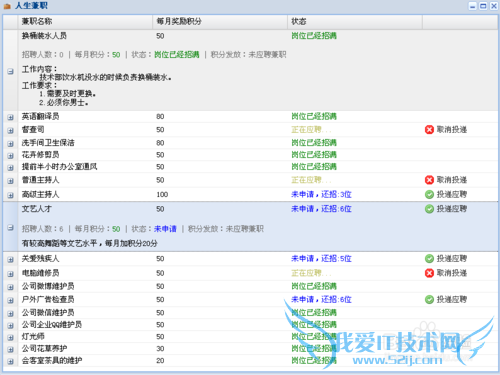Click red cancel icon for 电脑维修员

[x=429, y=273]
